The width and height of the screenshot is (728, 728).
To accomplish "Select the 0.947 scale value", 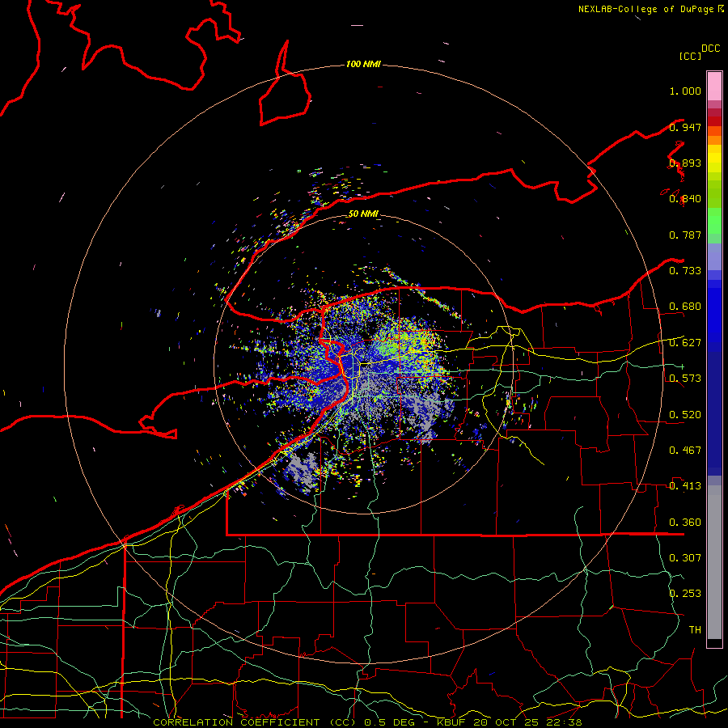I will pyautogui.click(x=685, y=127).
